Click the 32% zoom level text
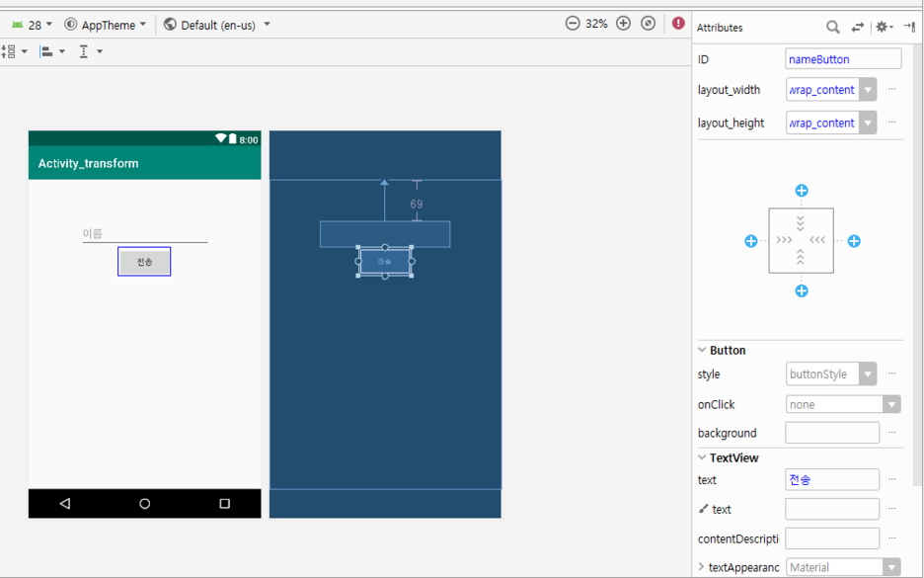Screen dimensions: 924x578 tap(596, 24)
